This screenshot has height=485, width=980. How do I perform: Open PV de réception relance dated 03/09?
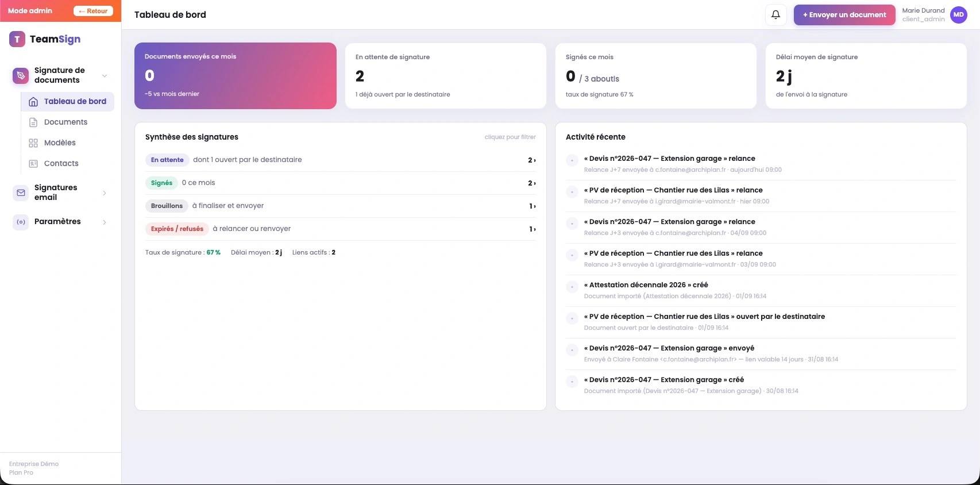(x=761, y=259)
